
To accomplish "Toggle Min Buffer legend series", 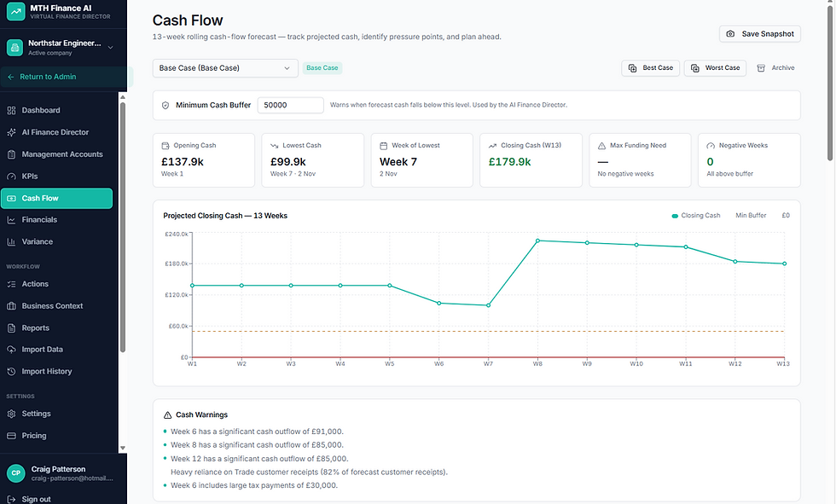I will (751, 216).
